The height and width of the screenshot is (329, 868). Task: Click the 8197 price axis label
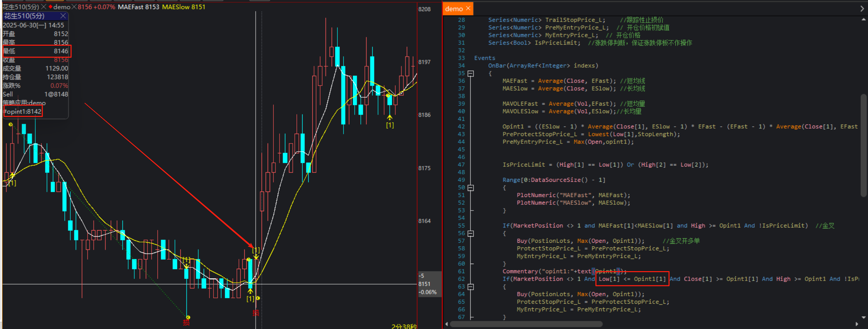click(x=424, y=62)
